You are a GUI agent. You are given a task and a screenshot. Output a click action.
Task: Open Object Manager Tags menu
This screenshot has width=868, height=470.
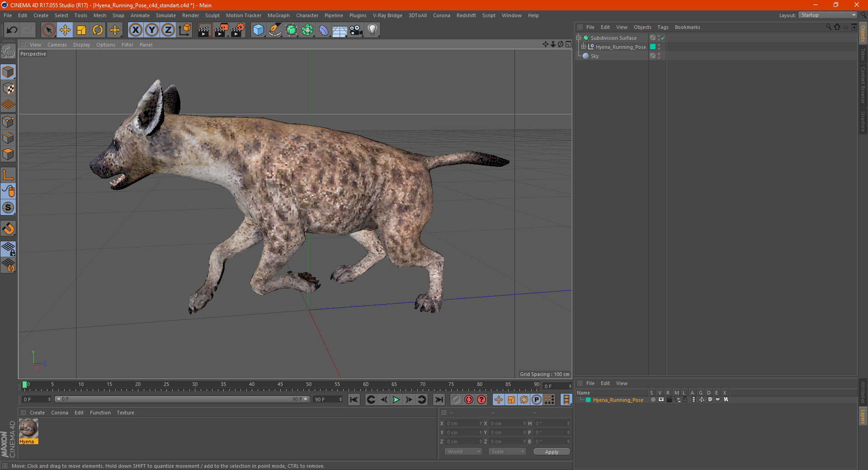(663, 27)
